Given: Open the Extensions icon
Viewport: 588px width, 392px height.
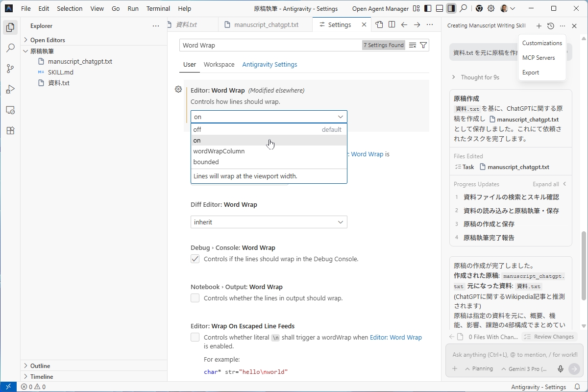Looking at the screenshot, I should (10, 130).
